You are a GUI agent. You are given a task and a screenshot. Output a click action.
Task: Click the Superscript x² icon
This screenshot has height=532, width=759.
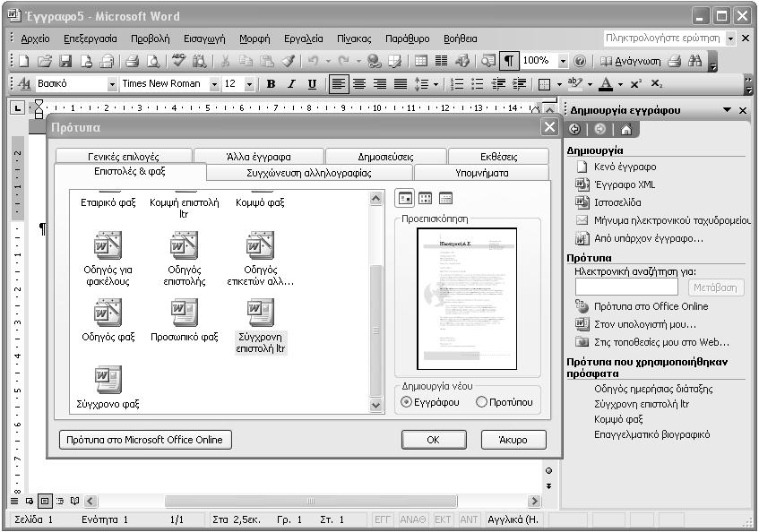coord(635,84)
